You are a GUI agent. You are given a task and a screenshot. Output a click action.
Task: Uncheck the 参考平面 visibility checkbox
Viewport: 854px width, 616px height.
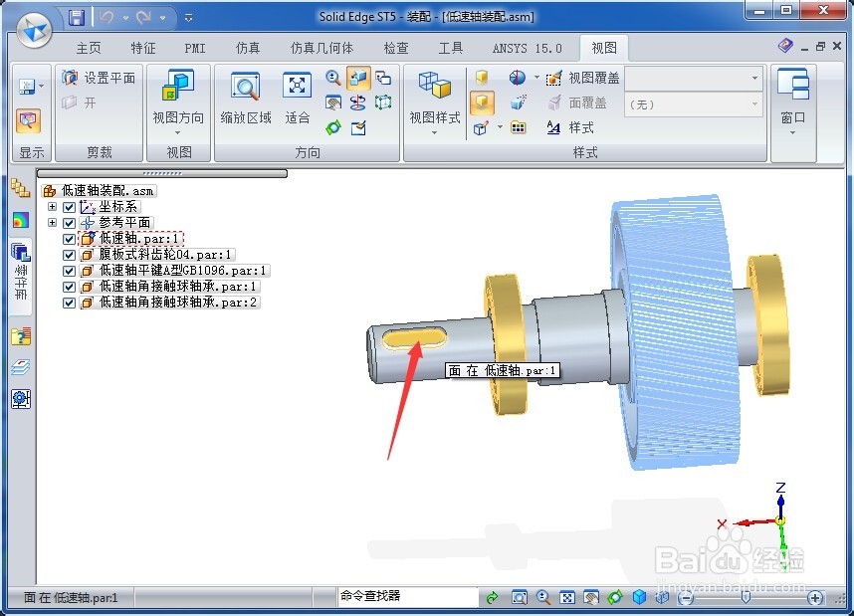tap(69, 223)
